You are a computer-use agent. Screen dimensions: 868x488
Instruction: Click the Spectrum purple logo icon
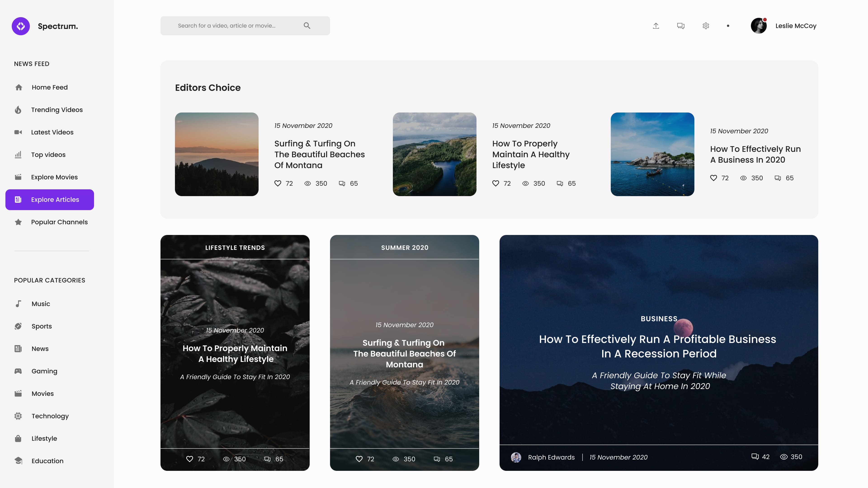pyautogui.click(x=21, y=26)
